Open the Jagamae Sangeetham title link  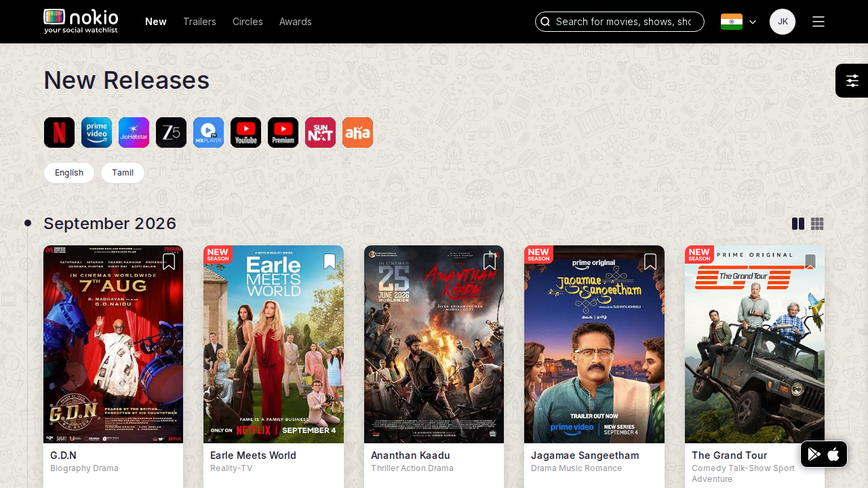tap(585, 455)
